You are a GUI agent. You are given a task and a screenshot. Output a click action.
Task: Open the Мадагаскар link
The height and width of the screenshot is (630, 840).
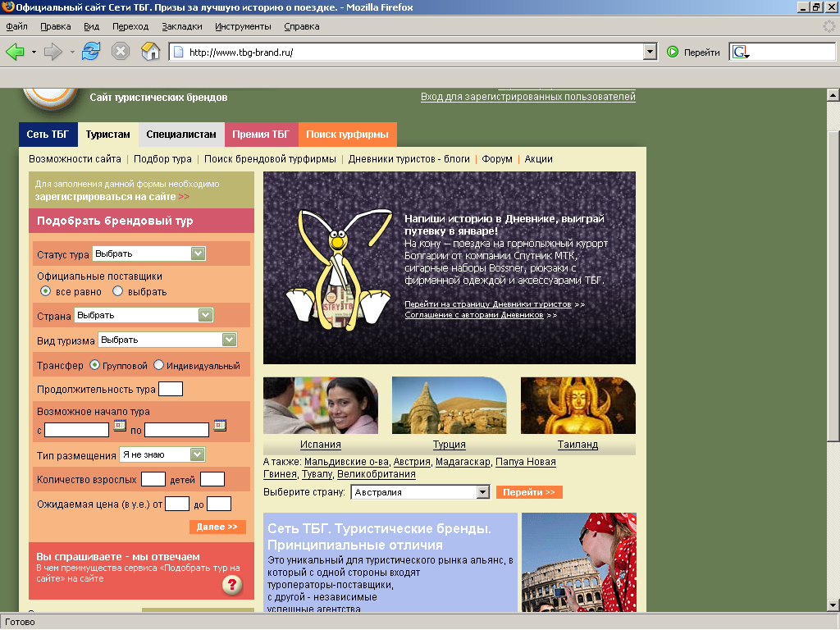[463, 461]
